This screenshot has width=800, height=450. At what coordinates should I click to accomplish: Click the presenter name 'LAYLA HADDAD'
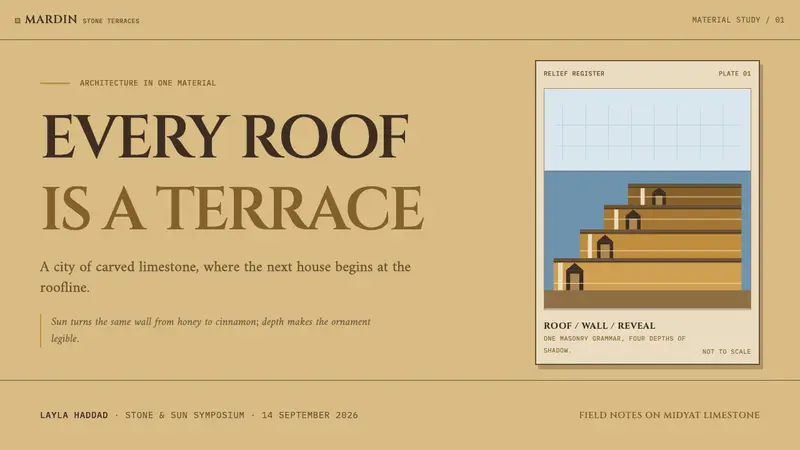tap(74, 415)
